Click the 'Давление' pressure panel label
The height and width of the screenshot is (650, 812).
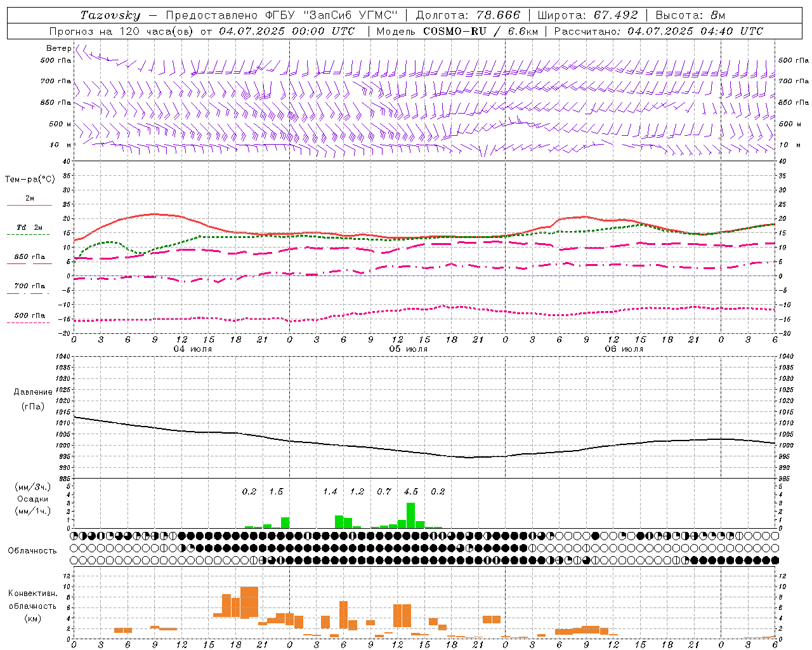pos(33,392)
